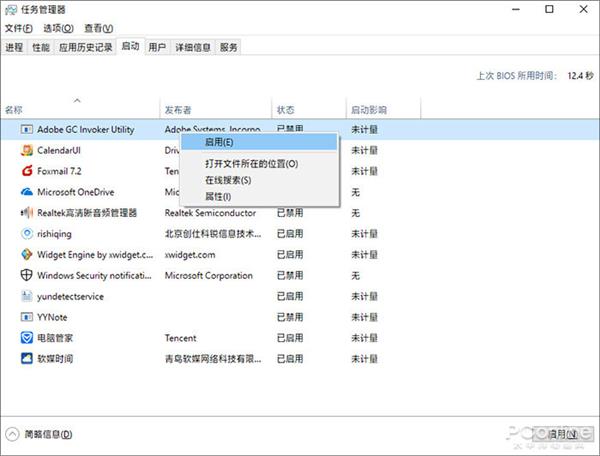Switch to the 详细信息 tab

(193, 47)
